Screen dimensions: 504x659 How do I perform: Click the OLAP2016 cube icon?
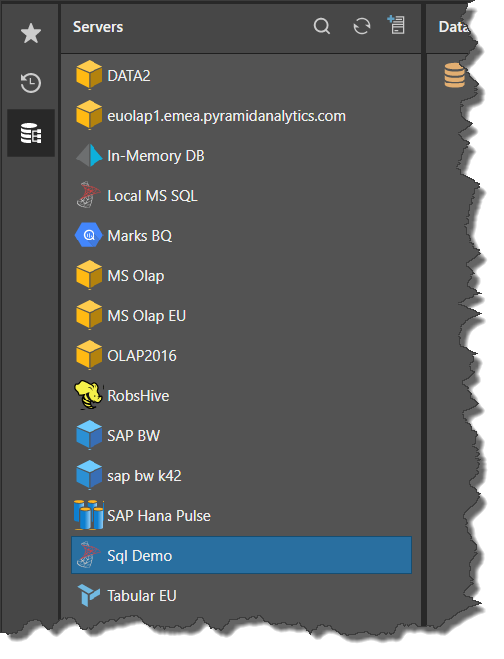point(89,355)
